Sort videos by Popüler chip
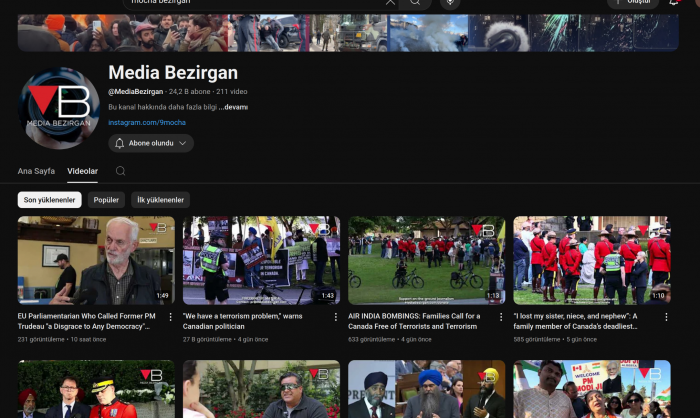 tap(106, 200)
